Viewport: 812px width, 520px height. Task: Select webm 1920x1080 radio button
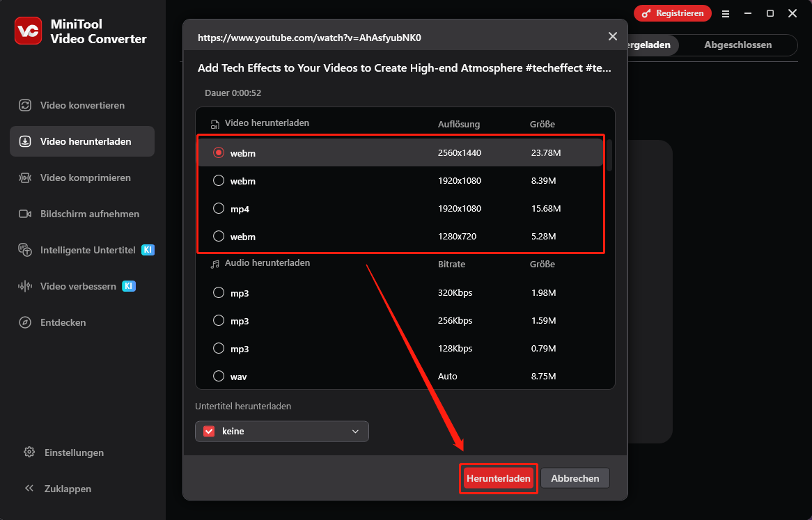pyautogui.click(x=219, y=180)
